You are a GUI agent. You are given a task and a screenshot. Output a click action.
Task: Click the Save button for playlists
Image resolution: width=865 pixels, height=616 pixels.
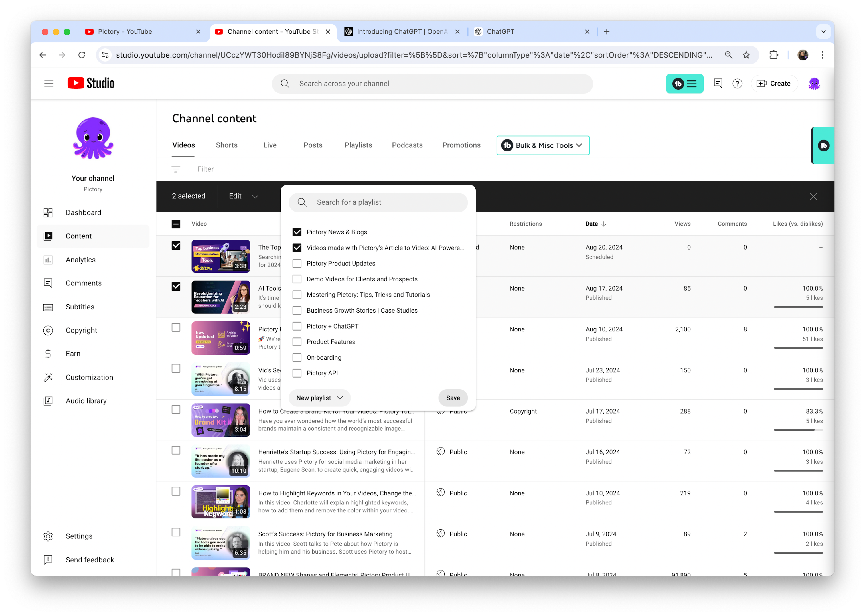[x=453, y=397]
